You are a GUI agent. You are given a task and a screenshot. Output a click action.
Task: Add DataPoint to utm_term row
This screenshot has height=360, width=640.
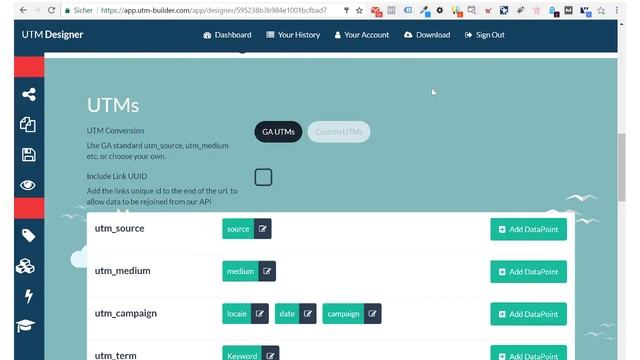tap(528, 353)
